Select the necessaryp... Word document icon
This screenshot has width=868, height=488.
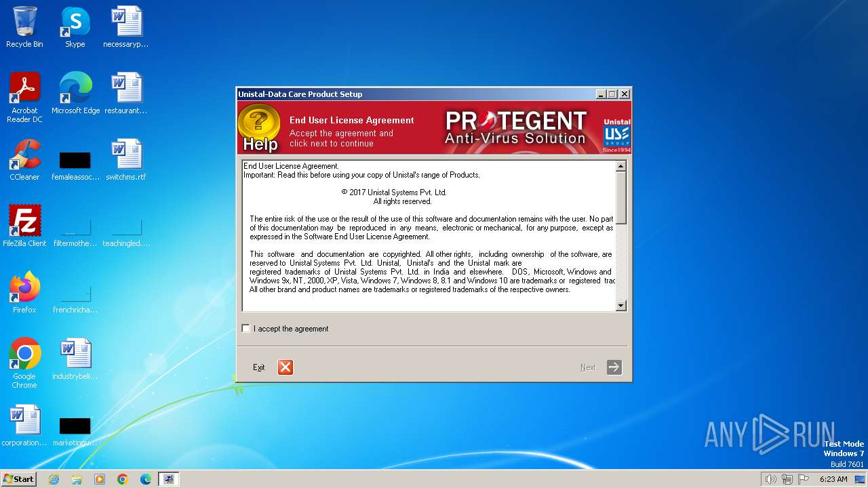[126, 28]
